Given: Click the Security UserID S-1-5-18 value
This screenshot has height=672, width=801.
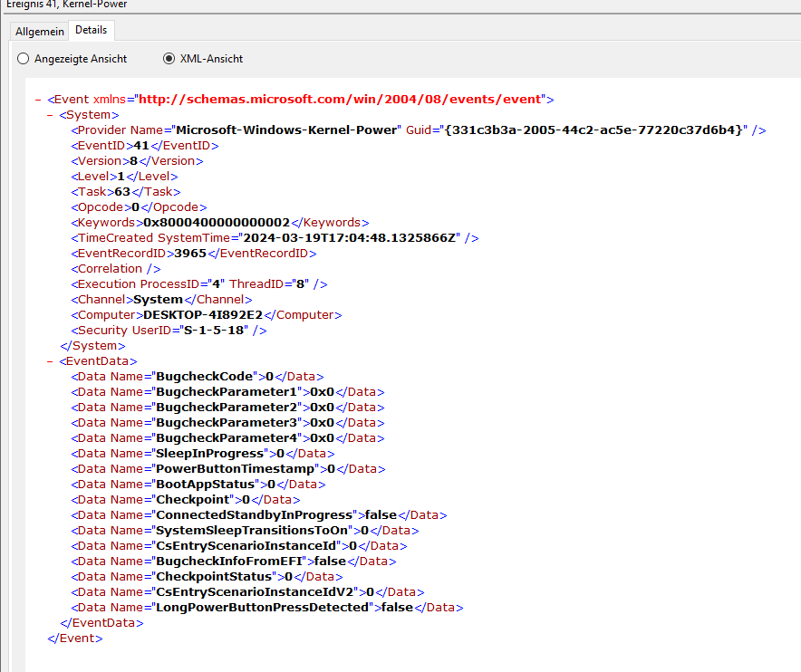Looking at the screenshot, I should [214, 331].
